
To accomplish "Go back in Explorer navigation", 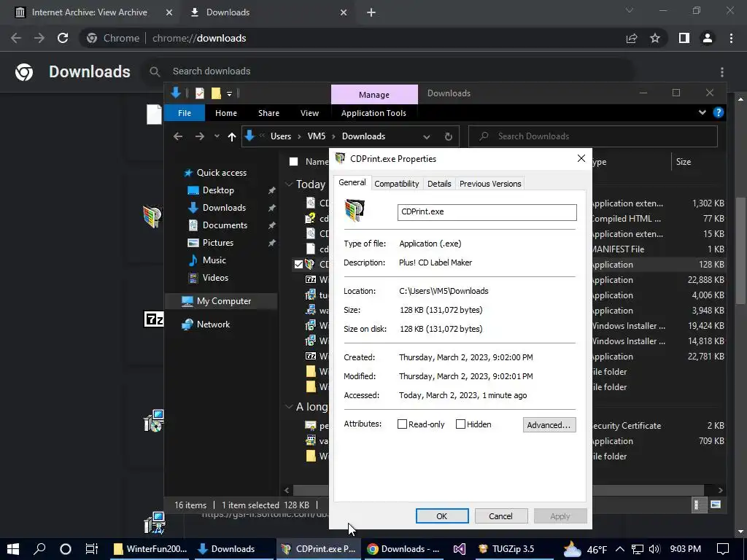I will (x=178, y=136).
